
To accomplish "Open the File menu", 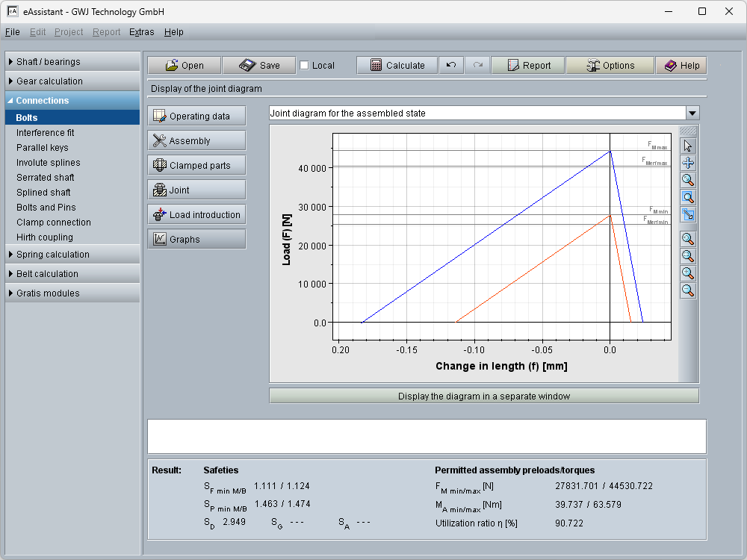I will click(12, 32).
